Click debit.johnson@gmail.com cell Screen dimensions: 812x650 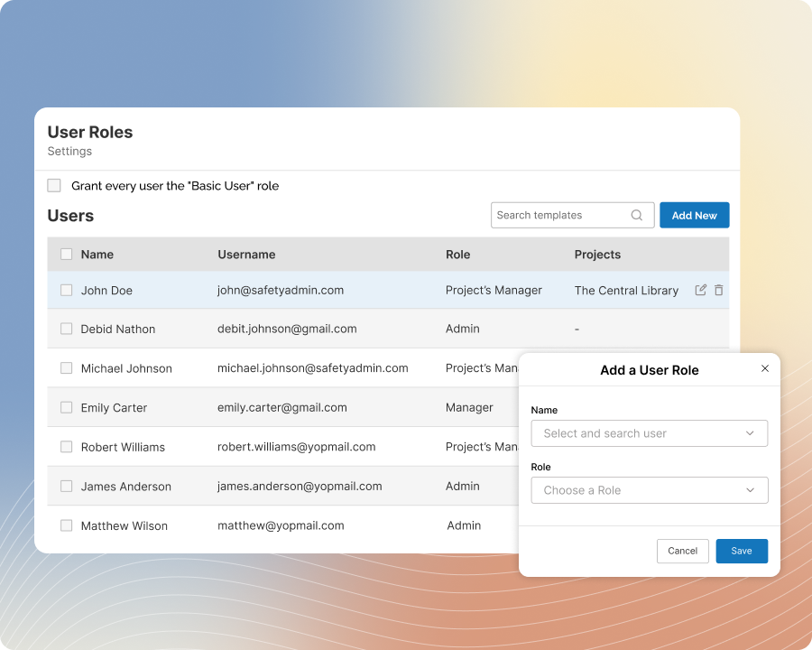287,330
